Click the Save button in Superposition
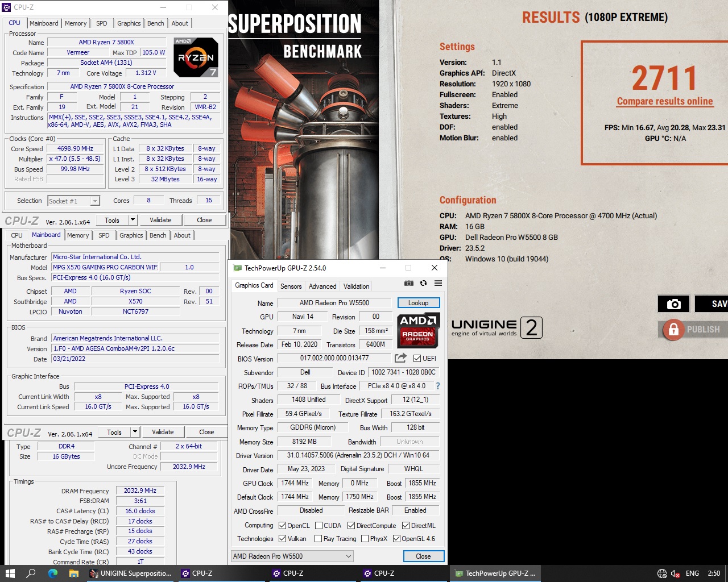Screen dimensions: 728x582 point(712,304)
